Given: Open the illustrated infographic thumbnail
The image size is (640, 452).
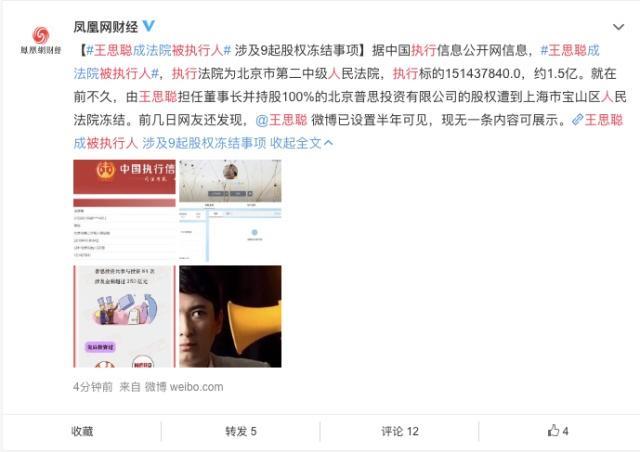Looking at the screenshot, I should 124,316.
